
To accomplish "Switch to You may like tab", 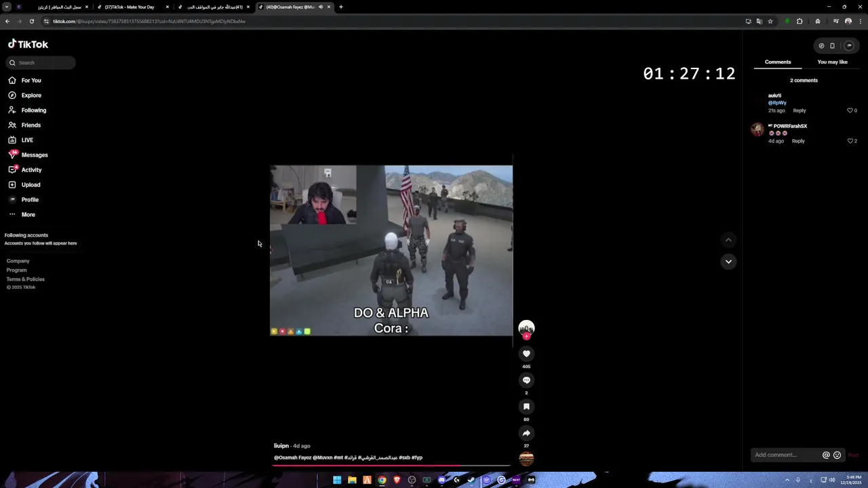I will (833, 62).
